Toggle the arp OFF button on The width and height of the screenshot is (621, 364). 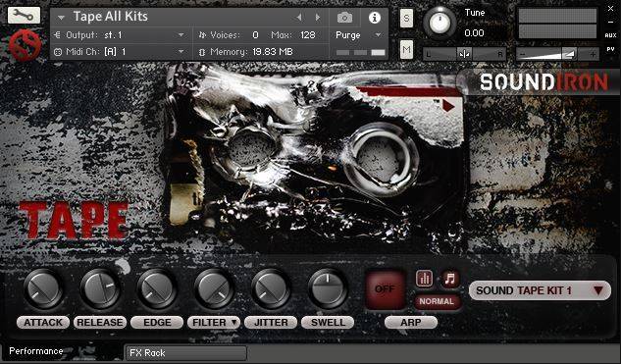pos(385,289)
